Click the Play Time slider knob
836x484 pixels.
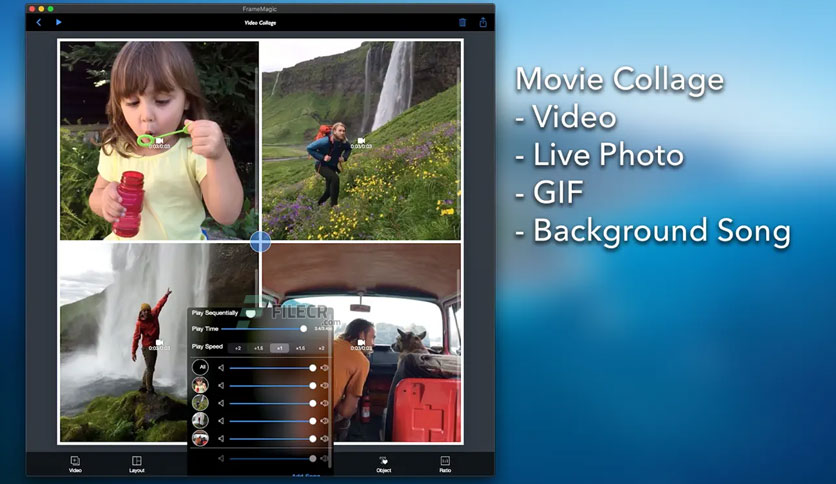303,329
